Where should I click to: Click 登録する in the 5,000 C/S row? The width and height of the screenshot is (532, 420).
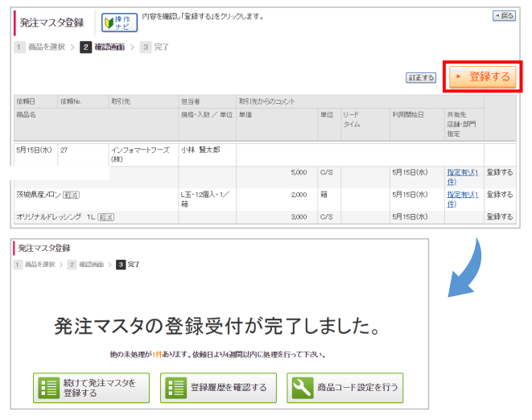(499, 172)
